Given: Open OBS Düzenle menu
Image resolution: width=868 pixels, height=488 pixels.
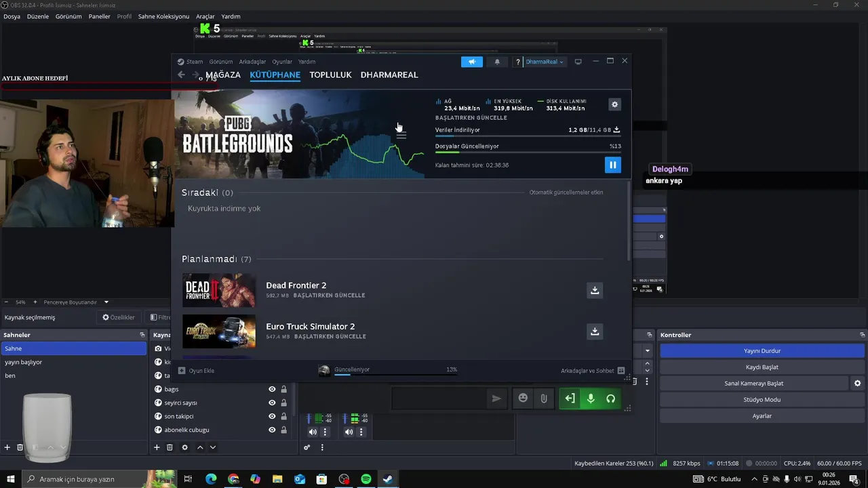Looking at the screenshot, I should click(38, 16).
